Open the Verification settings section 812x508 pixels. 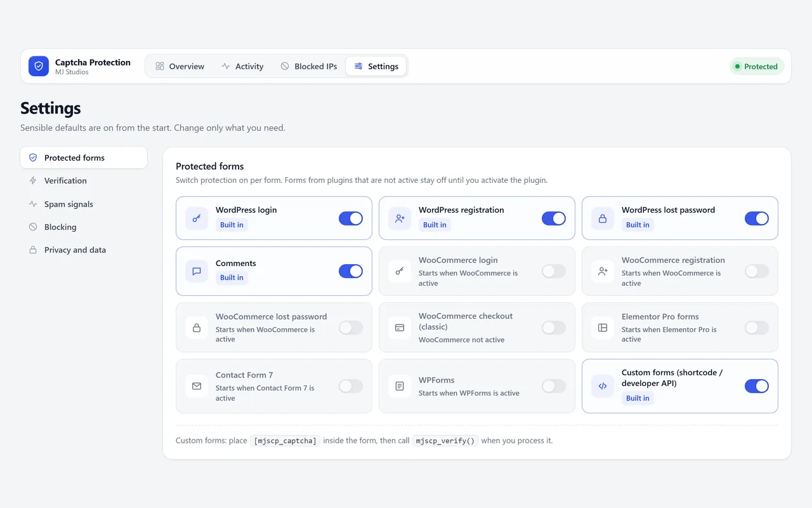pyautogui.click(x=84, y=181)
